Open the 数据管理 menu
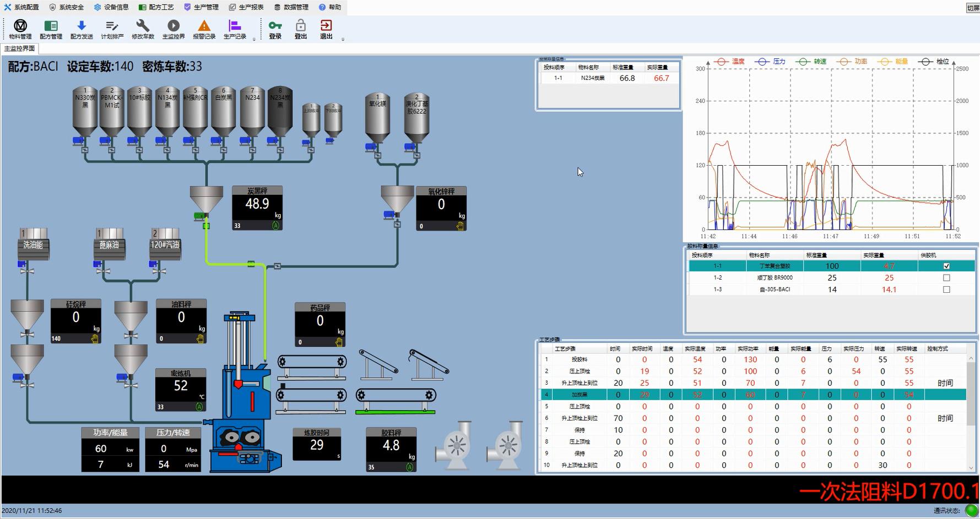 (x=291, y=7)
